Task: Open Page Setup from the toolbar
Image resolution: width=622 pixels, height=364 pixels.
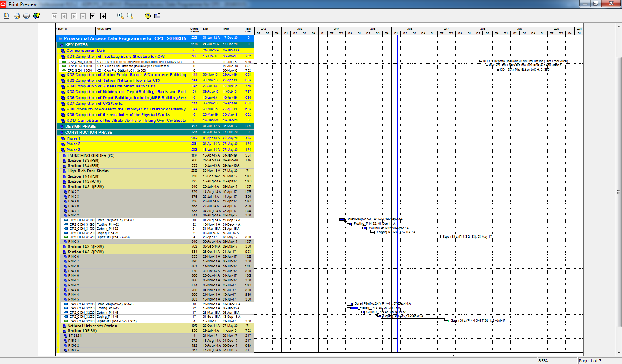Action: [7, 16]
